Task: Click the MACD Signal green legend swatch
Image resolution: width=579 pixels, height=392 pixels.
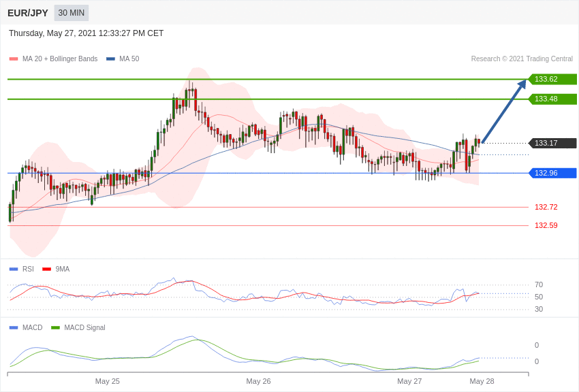Action: (x=55, y=327)
